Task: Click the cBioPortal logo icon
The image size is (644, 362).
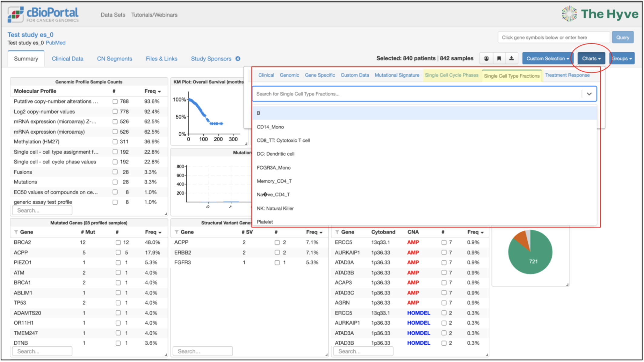Action: (x=15, y=14)
